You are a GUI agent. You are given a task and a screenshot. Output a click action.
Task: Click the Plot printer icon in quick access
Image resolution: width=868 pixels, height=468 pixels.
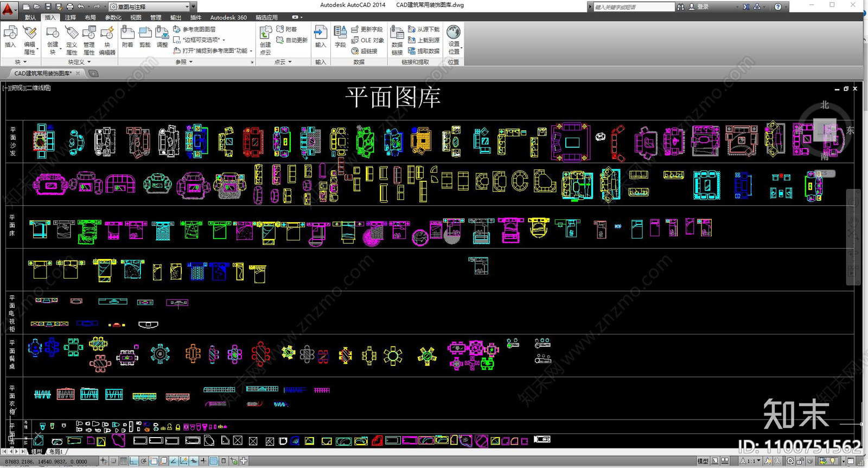coord(69,7)
